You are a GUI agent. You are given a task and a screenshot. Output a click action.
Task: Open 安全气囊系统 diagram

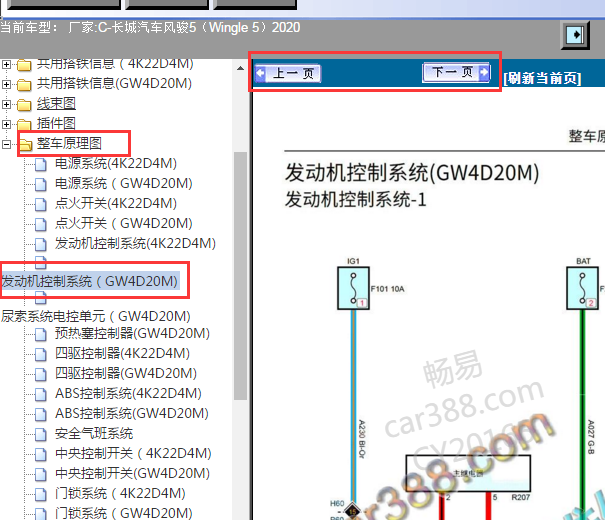point(94,434)
